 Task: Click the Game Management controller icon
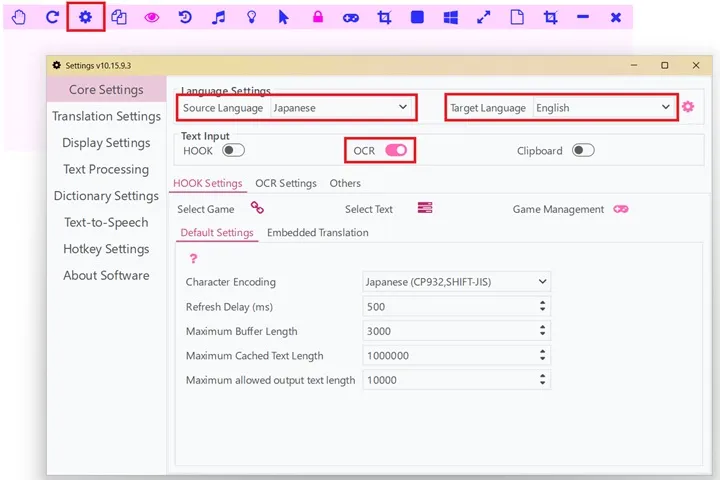click(621, 209)
